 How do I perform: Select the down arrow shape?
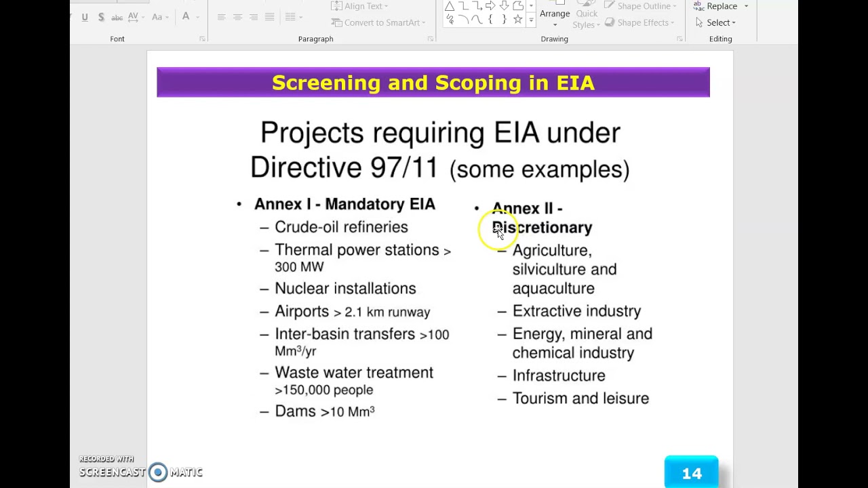click(504, 5)
